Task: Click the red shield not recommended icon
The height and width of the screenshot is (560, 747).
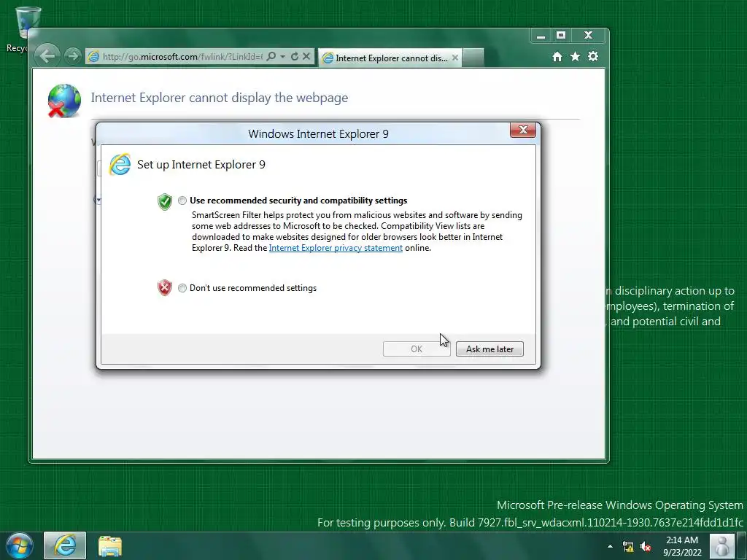Action: [164, 287]
